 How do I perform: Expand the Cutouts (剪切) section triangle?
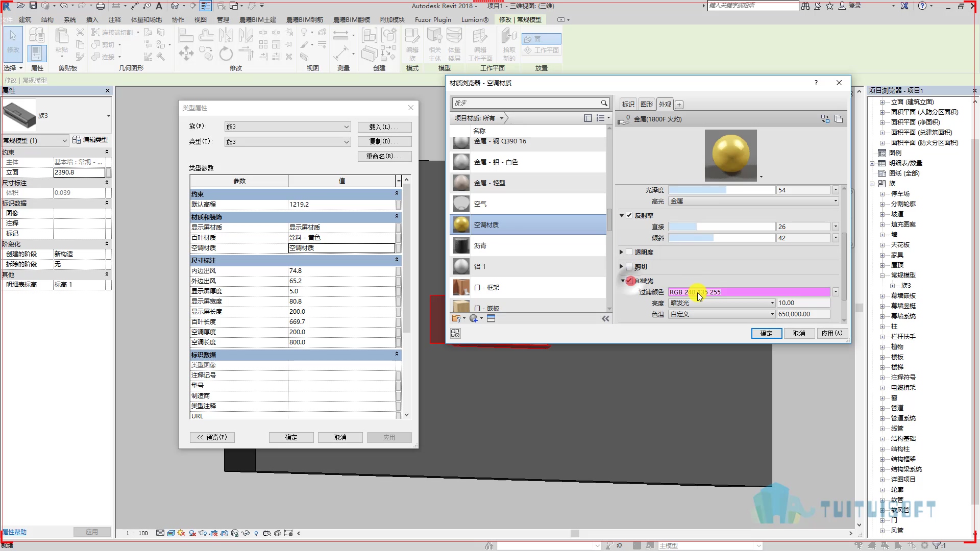point(621,266)
